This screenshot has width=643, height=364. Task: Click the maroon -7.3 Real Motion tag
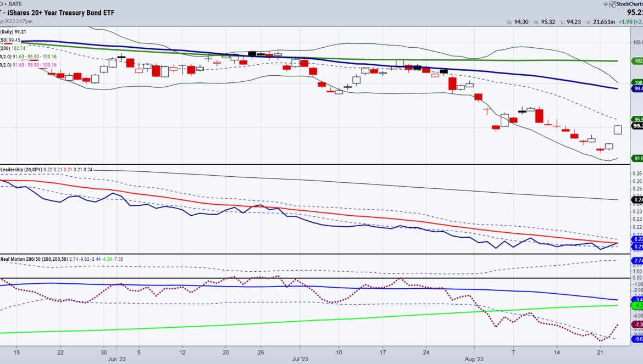click(x=638, y=324)
